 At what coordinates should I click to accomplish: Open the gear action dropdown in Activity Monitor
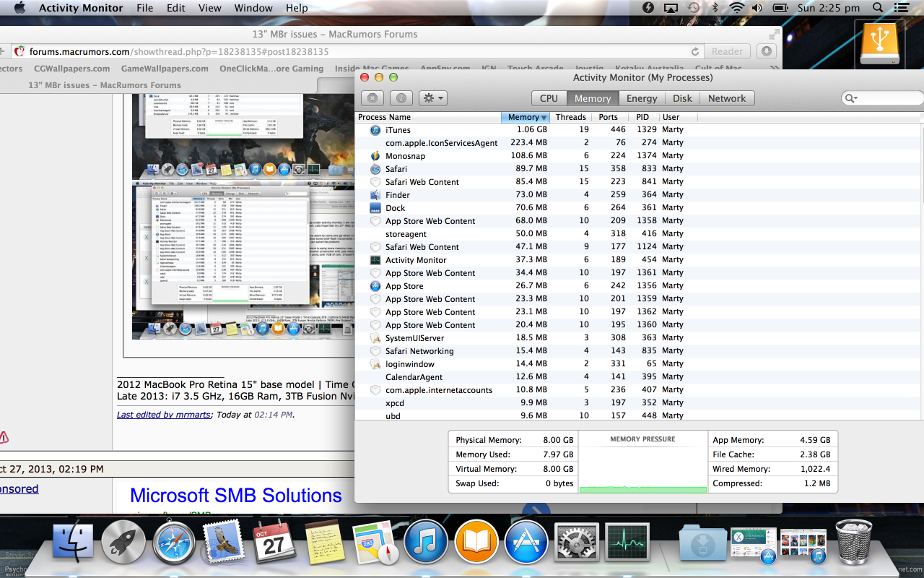433,98
